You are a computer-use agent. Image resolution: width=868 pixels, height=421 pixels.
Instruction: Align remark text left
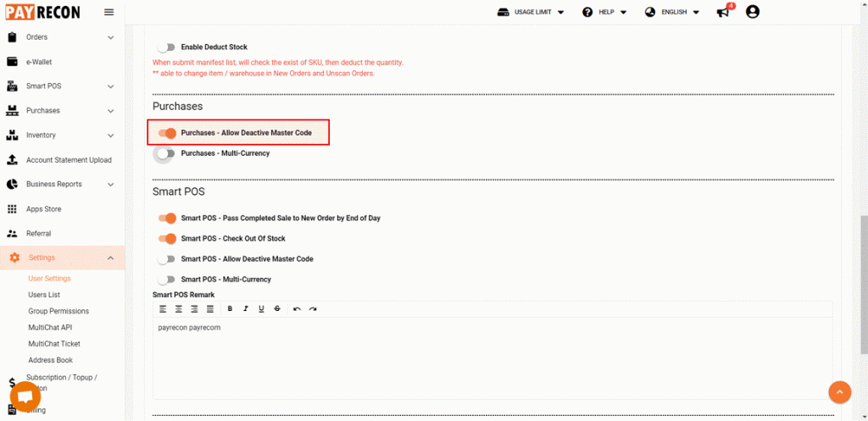coord(163,308)
